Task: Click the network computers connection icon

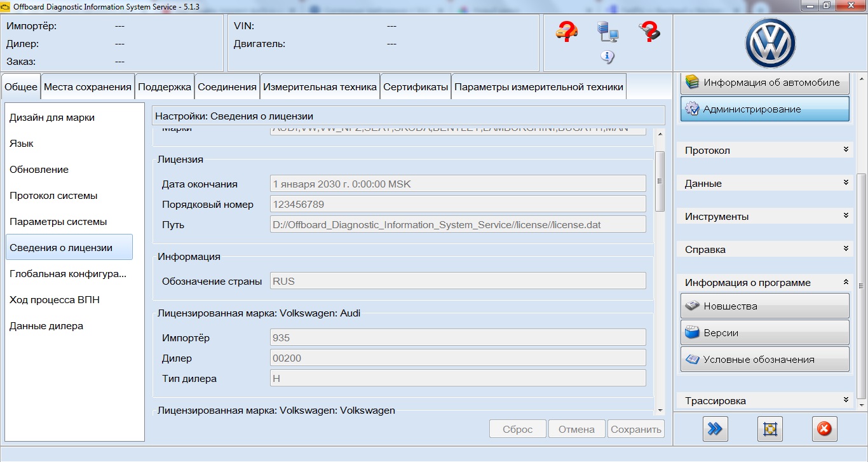Action: click(x=607, y=31)
